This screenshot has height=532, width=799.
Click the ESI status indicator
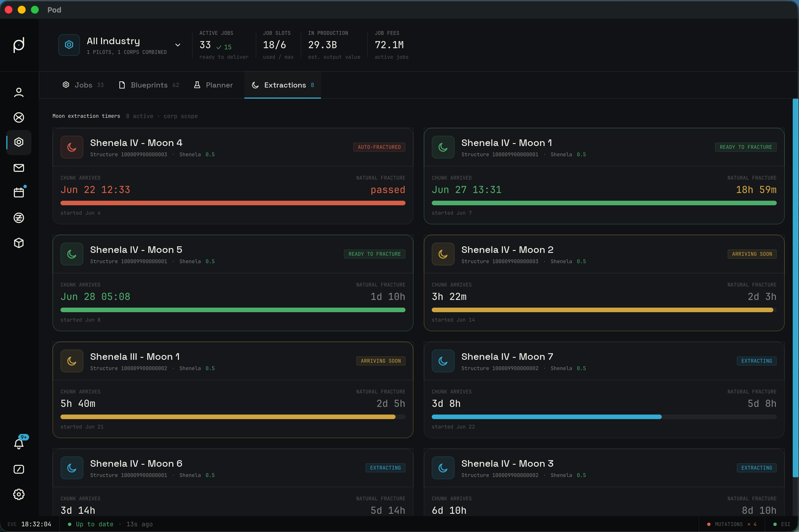click(x=782, y=524)
